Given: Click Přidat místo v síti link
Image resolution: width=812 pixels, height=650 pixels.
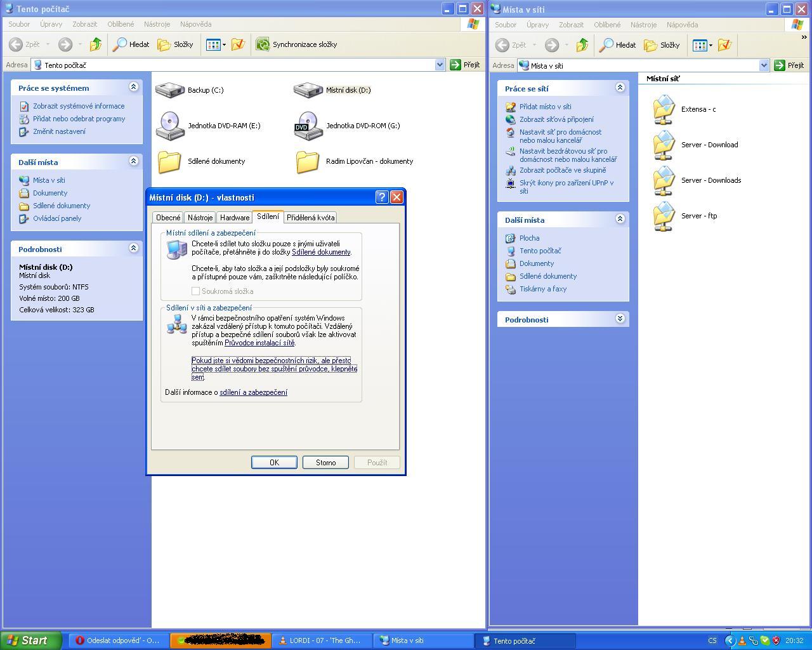Looking at the screenshot, I should click(545, 107).
